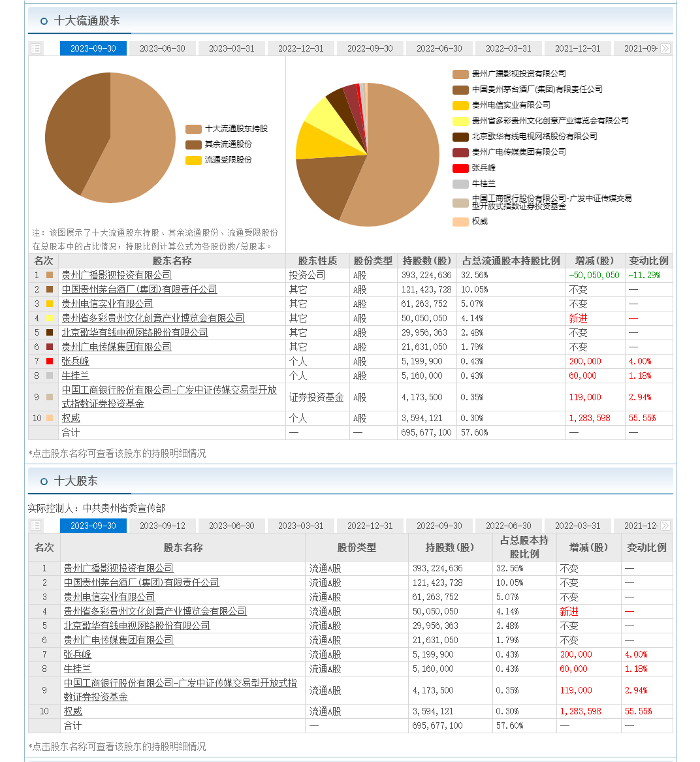Open 贵州省多彩贵州文化创意产业博览会有限公司 in float table
The image size is (700, 762).
pyautogui.click(x=153, y=318)
